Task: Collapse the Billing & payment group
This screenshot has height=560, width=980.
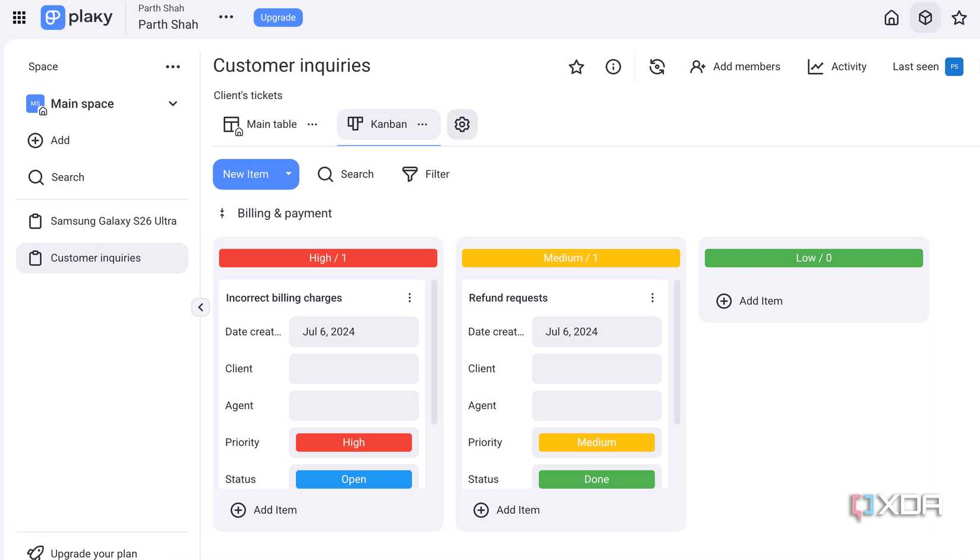Action: click(222, 213)
